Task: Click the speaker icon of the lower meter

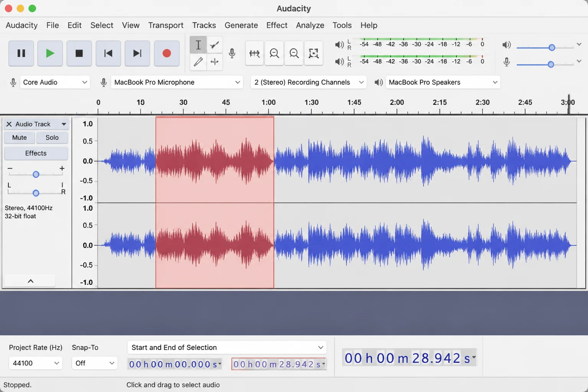Action: [339, 61]
